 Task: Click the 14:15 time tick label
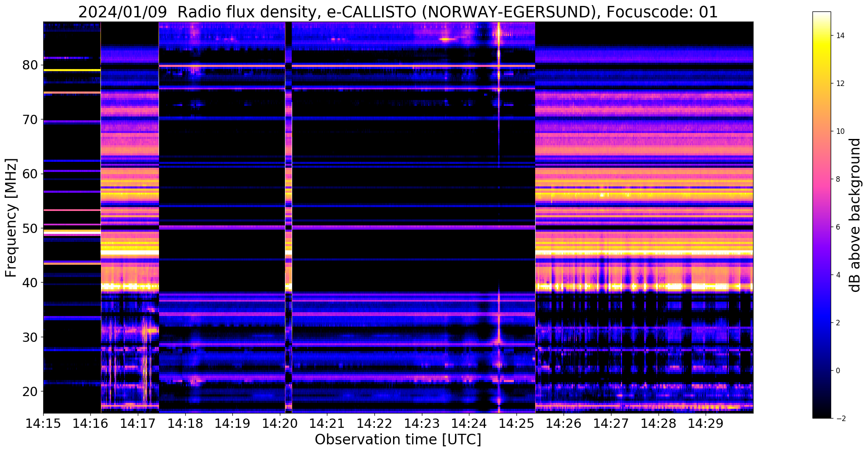coord(43,423)
